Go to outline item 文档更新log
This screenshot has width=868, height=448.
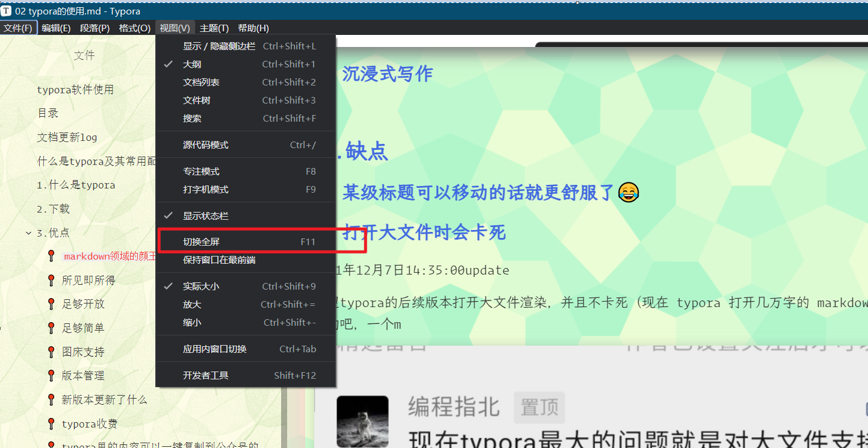point(67,137)
